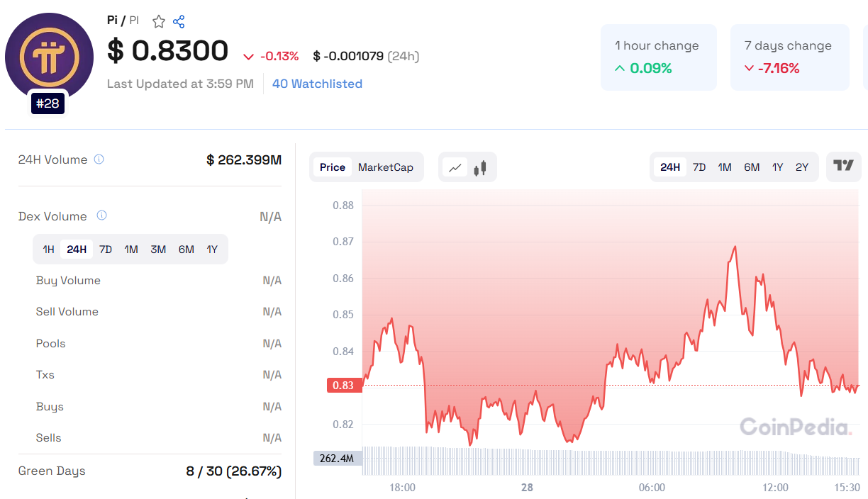The image size is (868, 499).
Task: Open the TradingView icon near timeframe tabs
Action: pos(843,167)
